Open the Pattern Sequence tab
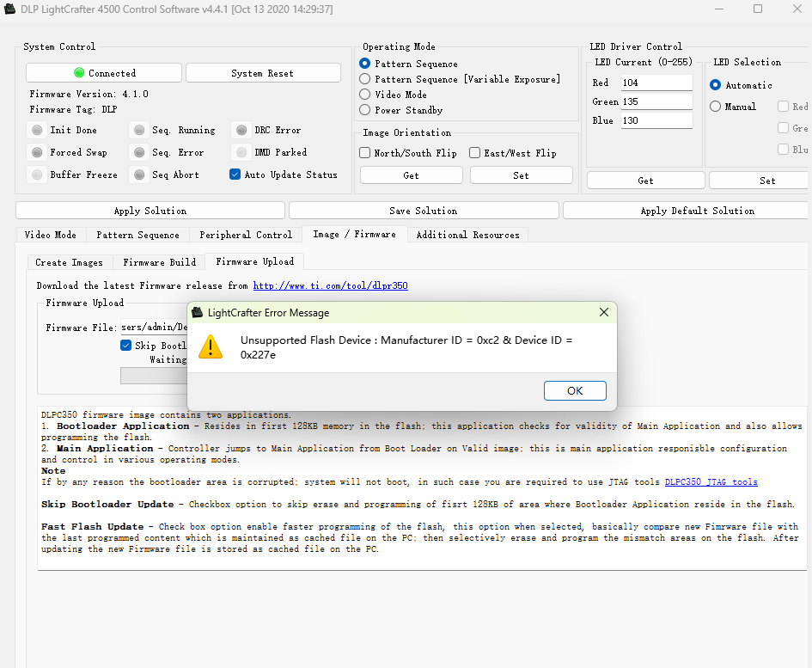812x668 pixels. [137, 235]
